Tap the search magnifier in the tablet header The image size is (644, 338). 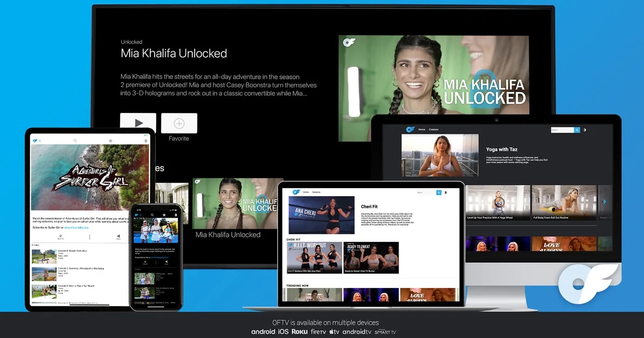(75, 141)
